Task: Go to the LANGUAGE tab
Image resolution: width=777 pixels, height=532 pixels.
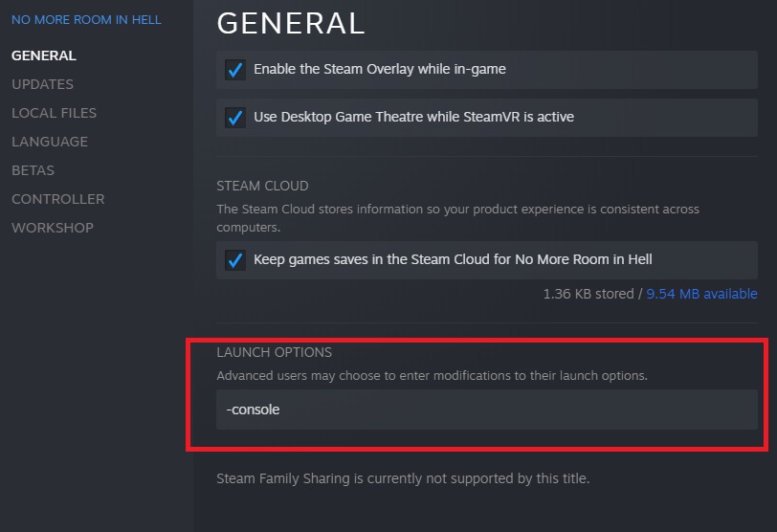Action: pos(50,142)
